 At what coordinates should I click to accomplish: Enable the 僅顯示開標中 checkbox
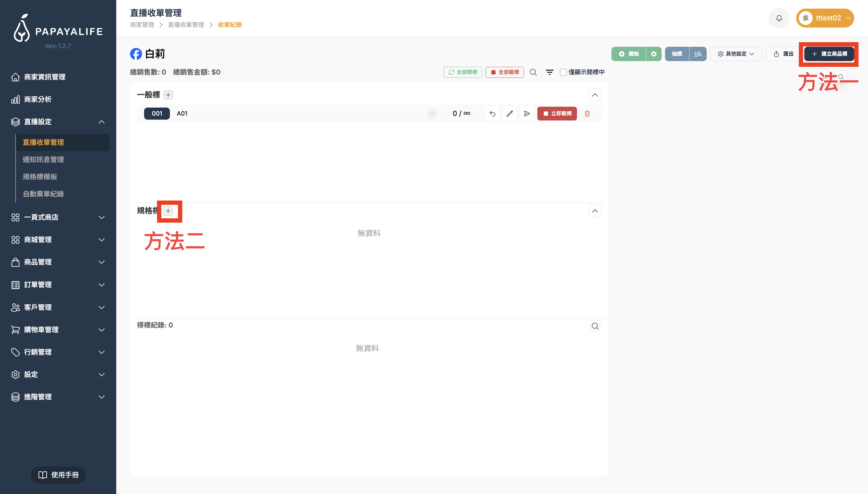pyautogui.click(x=563, y=72)
